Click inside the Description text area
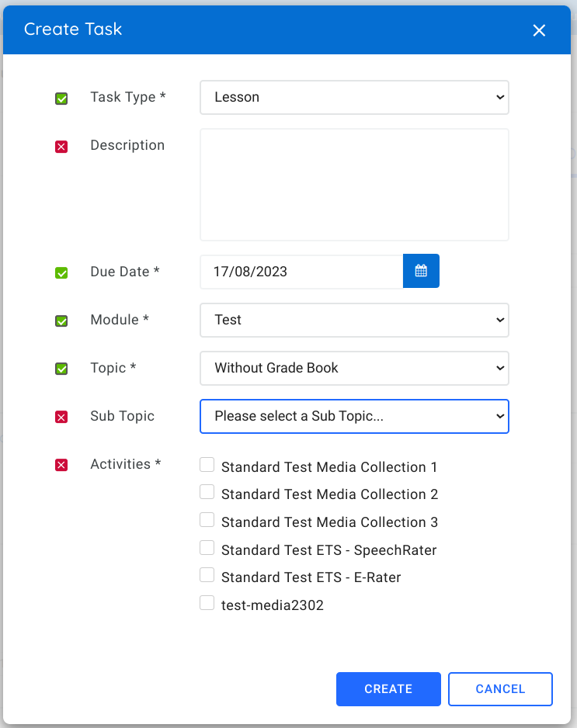This screenshot has height=728, width=577. [354, 184]
